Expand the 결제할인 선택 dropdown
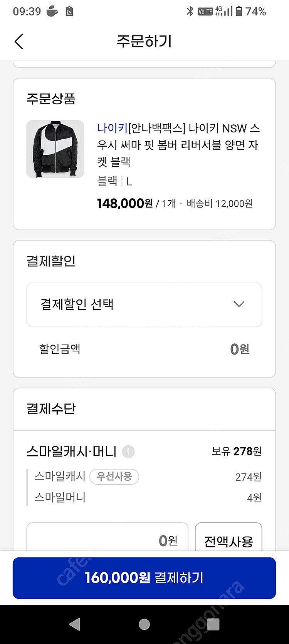Screen dimensions: 289x644 pos(144,304)
